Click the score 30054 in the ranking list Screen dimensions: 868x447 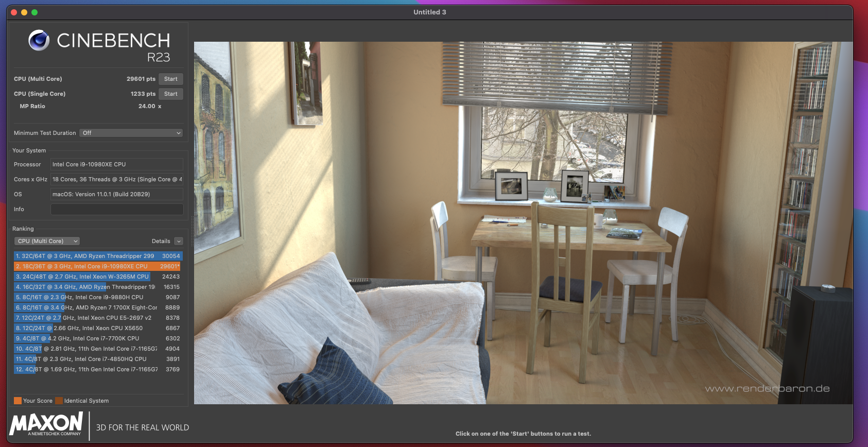(x=171, y=256)
